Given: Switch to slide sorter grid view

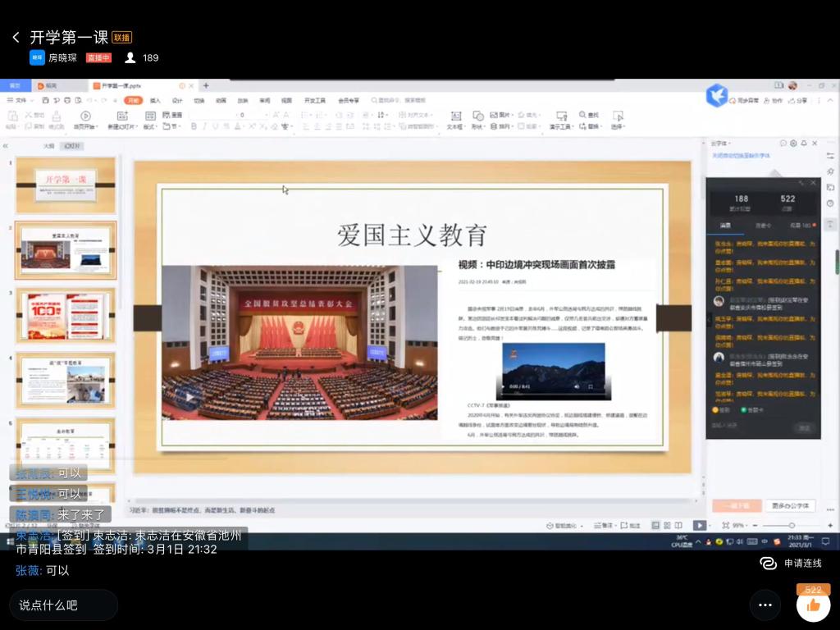Looking at the screenshot, I should (668, 525).
